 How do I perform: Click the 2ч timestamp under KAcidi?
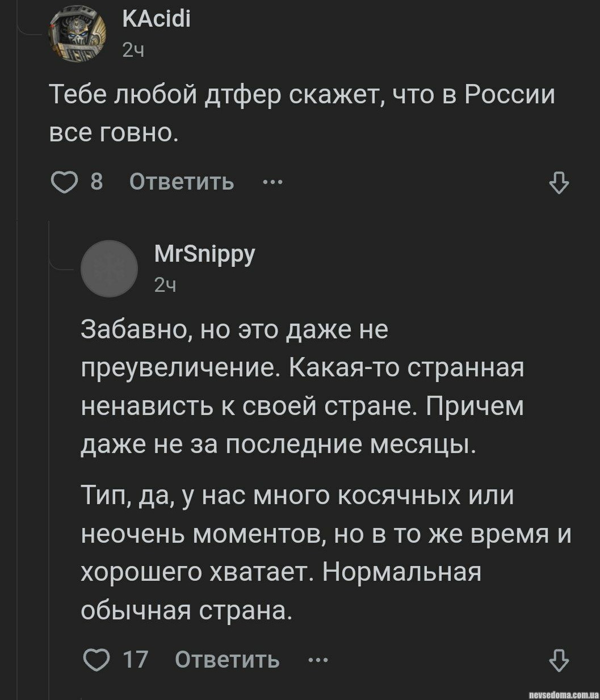133,51
